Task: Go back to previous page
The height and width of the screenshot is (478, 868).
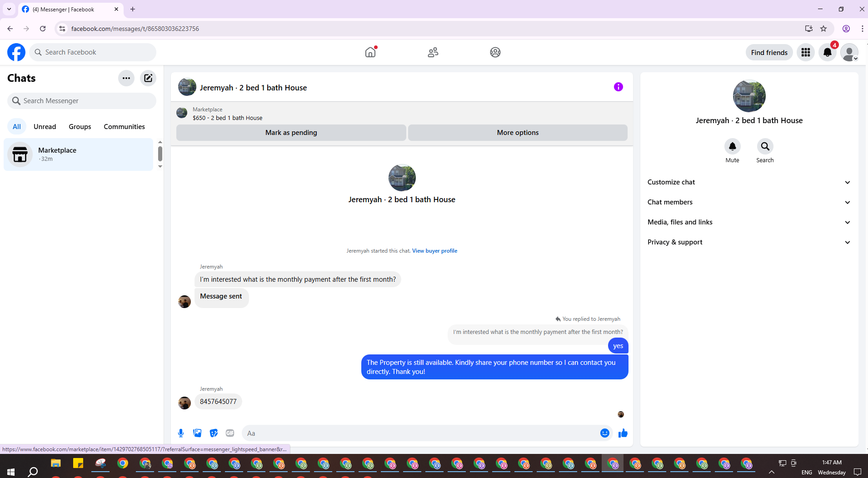Action: point(10,29)
